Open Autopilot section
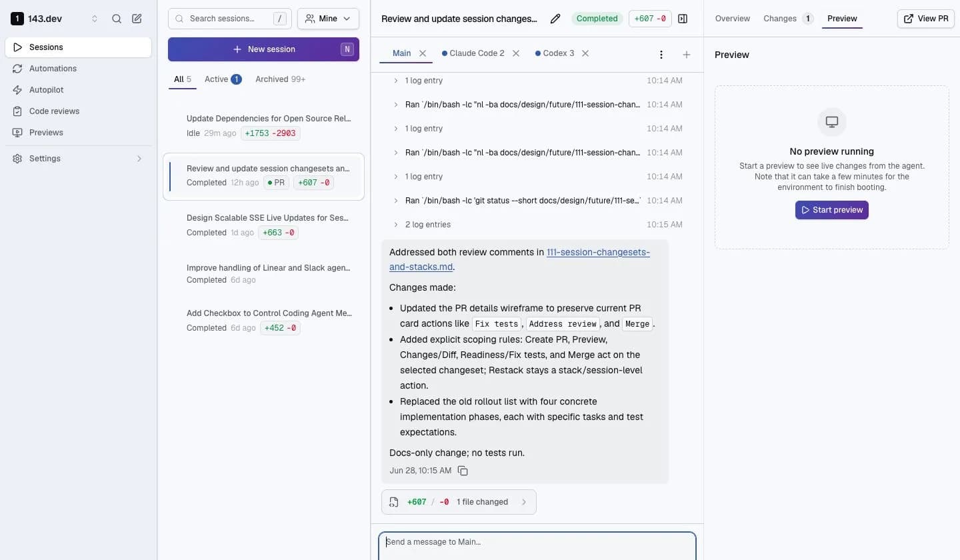 point(78,90)
